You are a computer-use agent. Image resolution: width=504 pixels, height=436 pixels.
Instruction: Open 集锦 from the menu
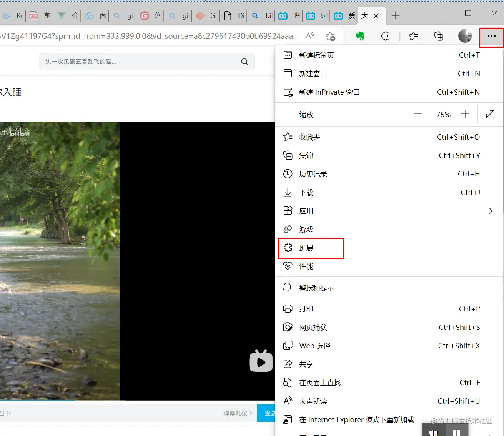point(389,155)
